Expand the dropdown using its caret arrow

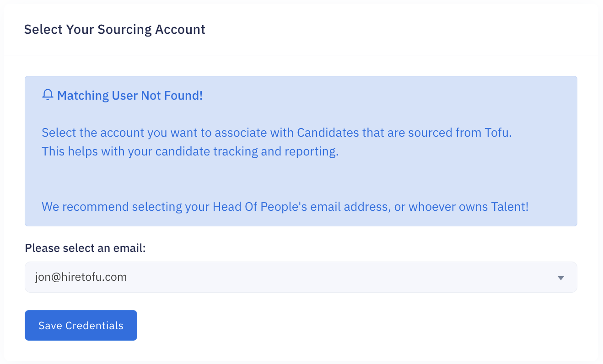point(560,278)
